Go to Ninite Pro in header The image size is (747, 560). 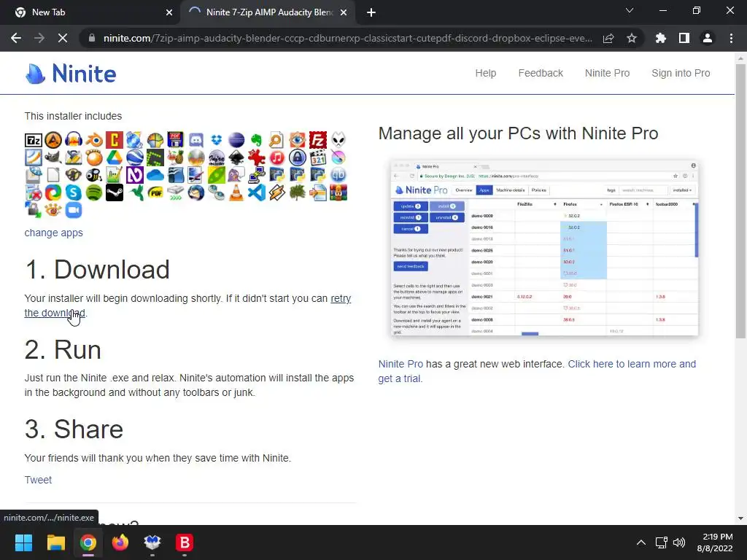click(607, 73)
